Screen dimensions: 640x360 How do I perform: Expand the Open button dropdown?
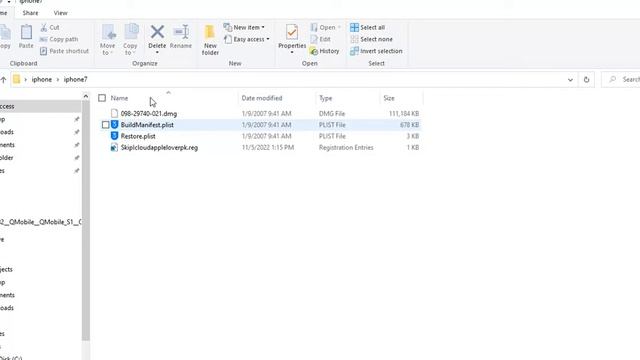point(339,27)
